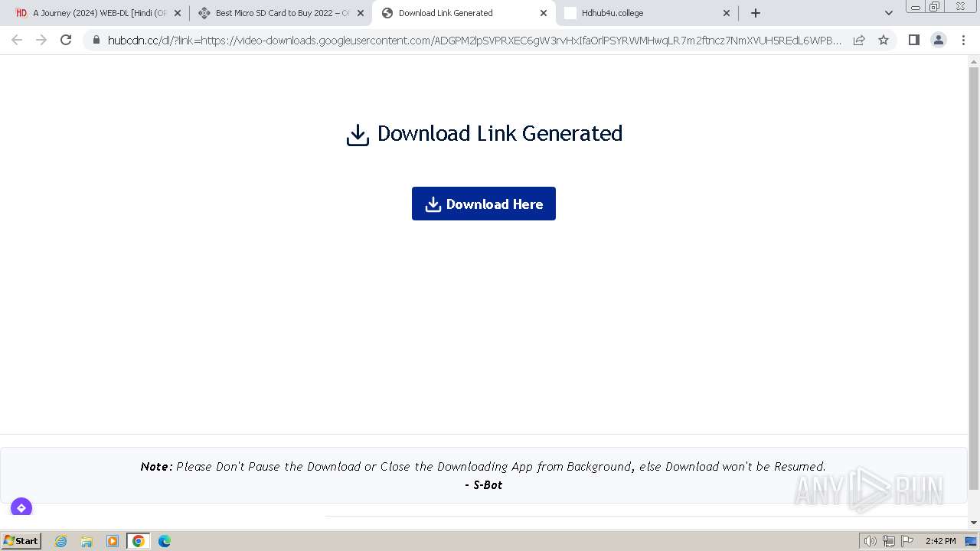980x551 pixels.
Task: Expand the tab search dropdown
Action: [889, 13]
